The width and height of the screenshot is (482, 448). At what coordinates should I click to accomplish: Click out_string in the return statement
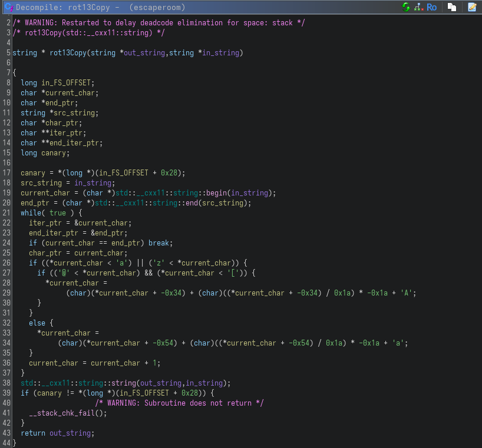pyautogui.click(x=70, y=433)
